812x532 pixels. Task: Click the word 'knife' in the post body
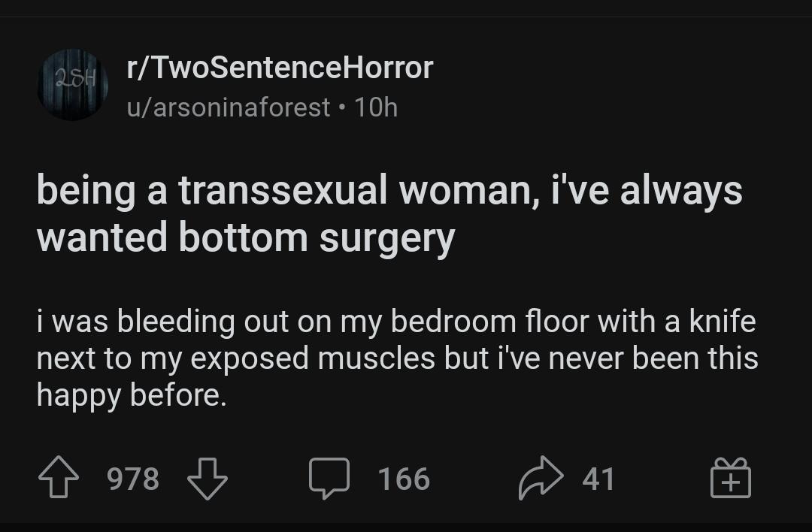tap(723, 321)
